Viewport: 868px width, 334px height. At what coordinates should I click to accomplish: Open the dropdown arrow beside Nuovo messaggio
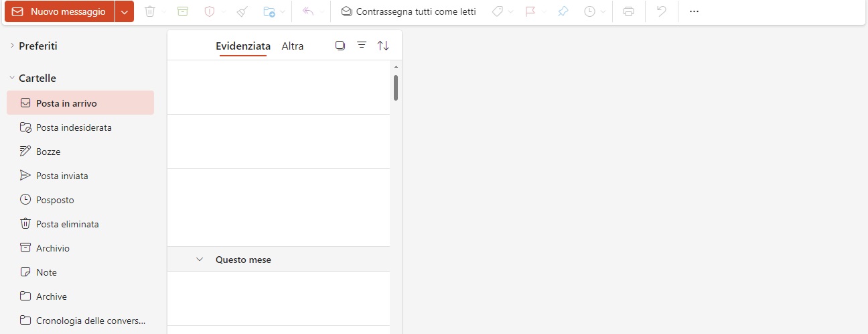pyautogui.click(x=125, y=11)
